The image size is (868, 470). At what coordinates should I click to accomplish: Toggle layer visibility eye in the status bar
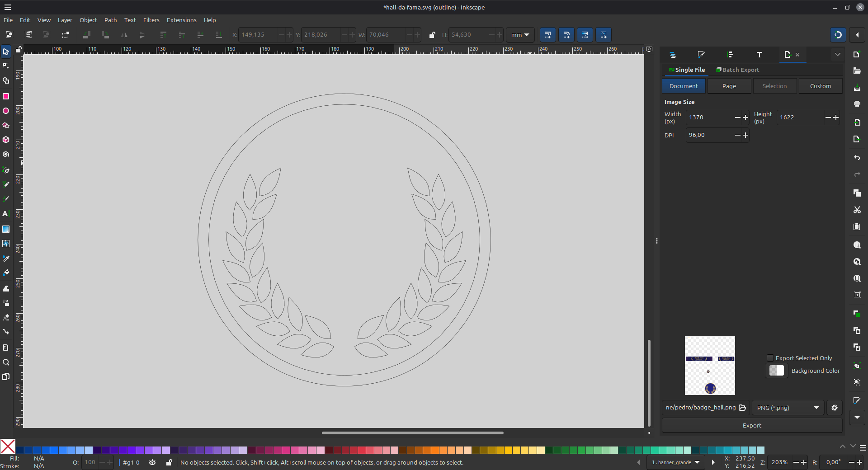[152, 462]
